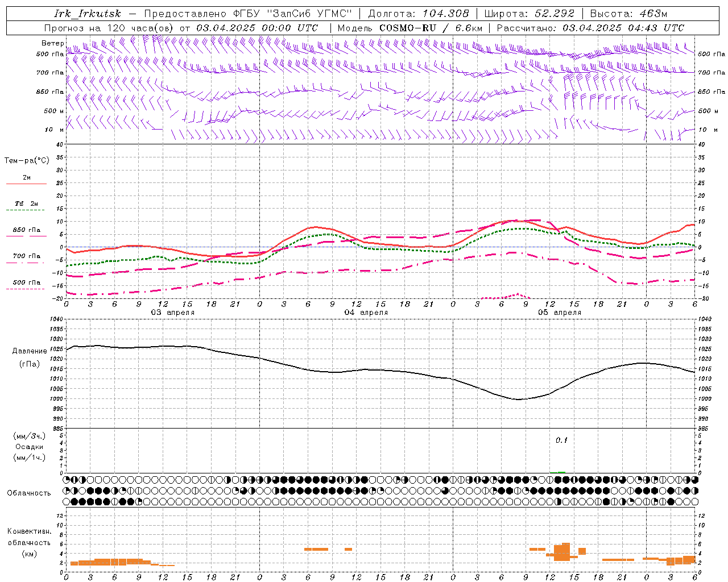Click the 1000 value on the right pressure axis
Viewport: 728px width, 582px height.
(704, 398)
